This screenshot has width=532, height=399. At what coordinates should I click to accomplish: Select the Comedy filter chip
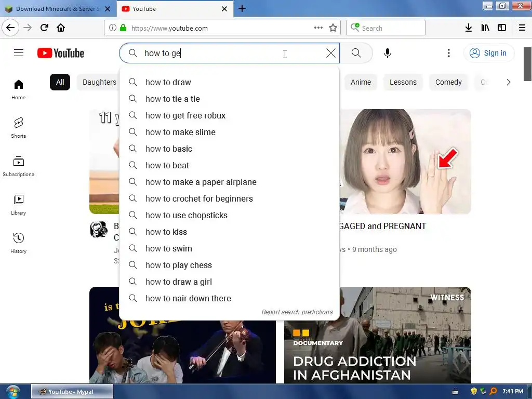pos(448,82)
